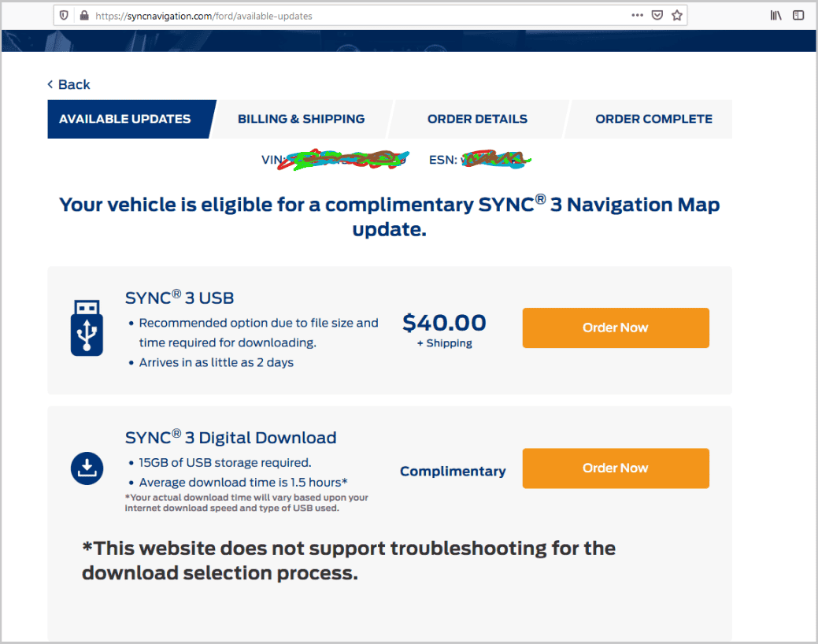
Task: Open the Order Details step
Action: pyautogui.click(x=477, y=119)
